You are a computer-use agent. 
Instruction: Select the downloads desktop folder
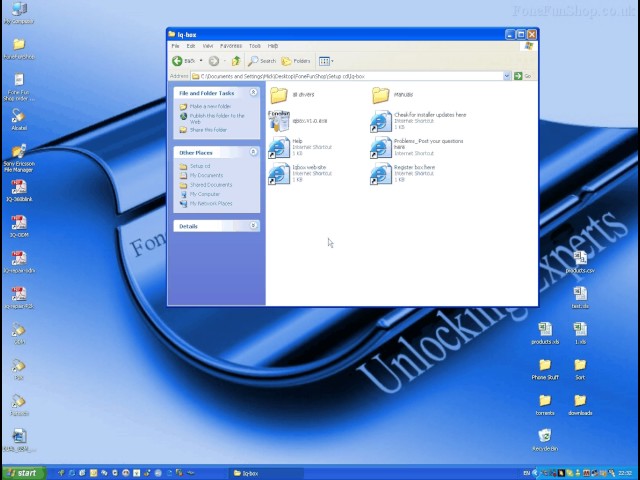[580, 405]
